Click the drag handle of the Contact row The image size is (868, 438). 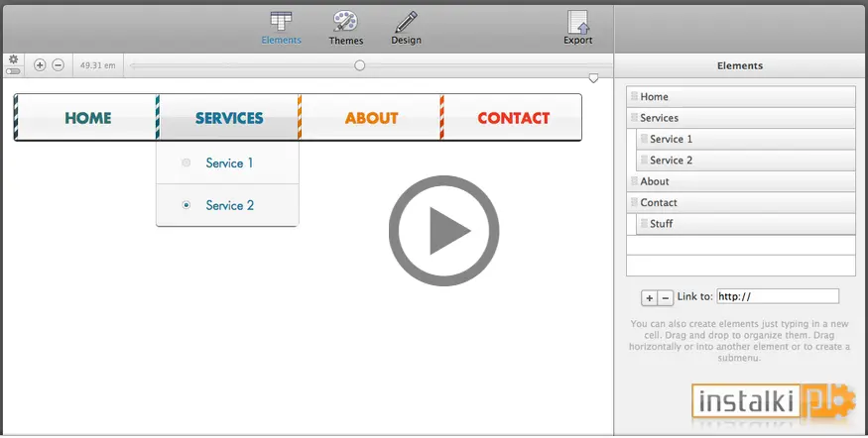tap(635, 202)
